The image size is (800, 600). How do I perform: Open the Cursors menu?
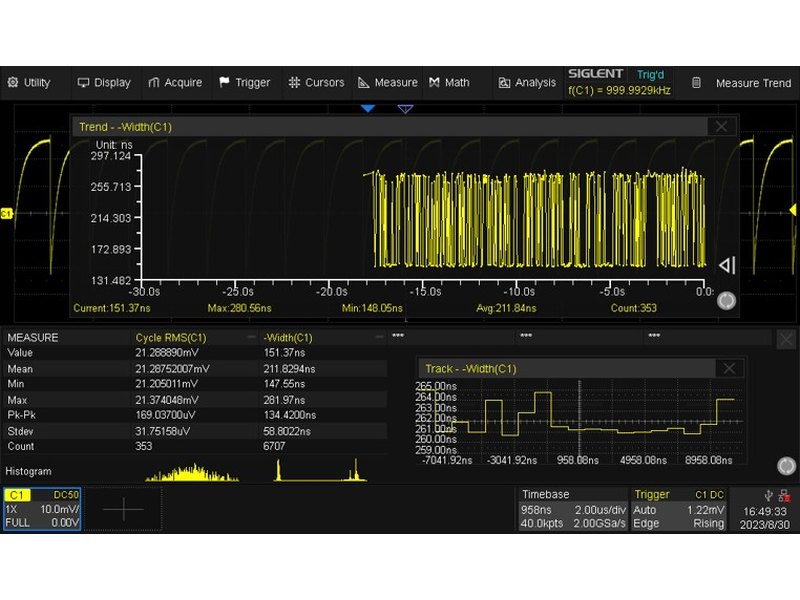(x=316, y=83)
